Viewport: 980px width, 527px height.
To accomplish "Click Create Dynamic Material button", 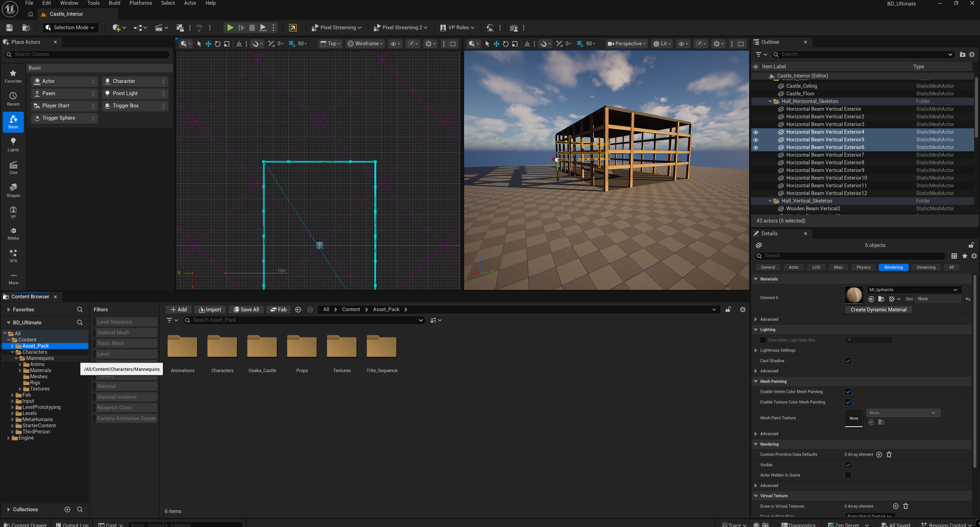I will tap(878, 310).
